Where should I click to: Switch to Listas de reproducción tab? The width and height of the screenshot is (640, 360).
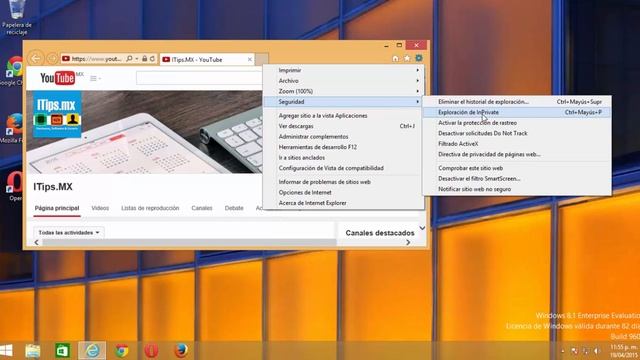[x=150, y=208]
